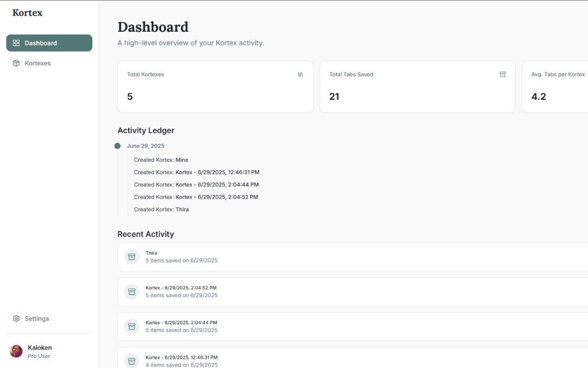Click the Kaioken user avatar
Screen dimensions: 588x368
[16, 351]
